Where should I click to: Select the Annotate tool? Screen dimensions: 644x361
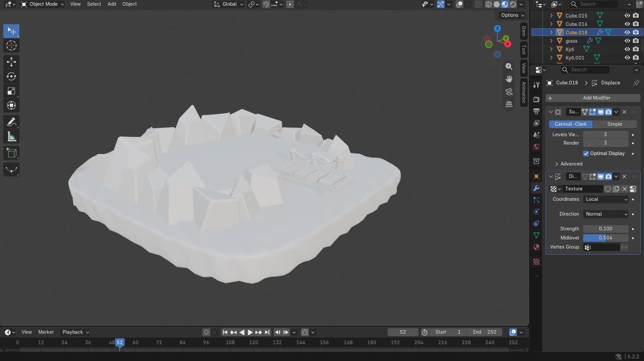click(x=11, y=122)
